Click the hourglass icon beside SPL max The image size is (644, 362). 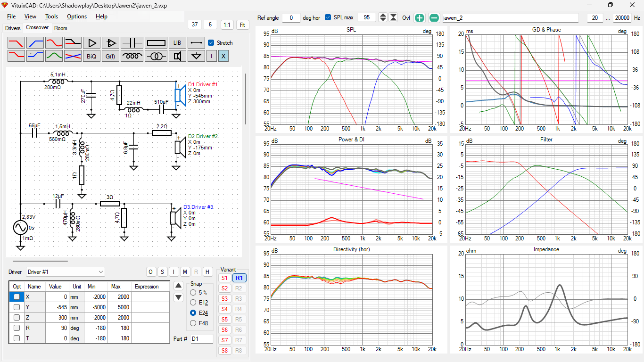(x=393, y=17)
